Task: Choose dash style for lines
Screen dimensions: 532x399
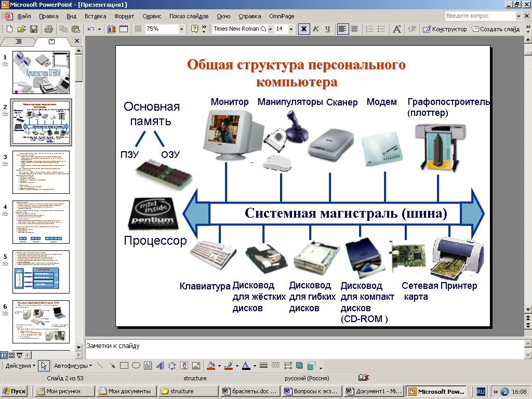Action: point(275,365)
